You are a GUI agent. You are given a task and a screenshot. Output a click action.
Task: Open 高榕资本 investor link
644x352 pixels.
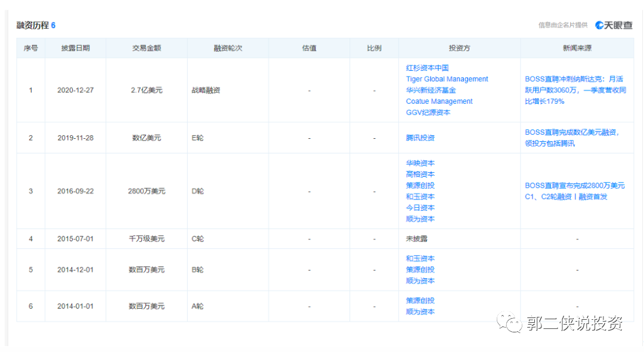[x=420, y=175]
